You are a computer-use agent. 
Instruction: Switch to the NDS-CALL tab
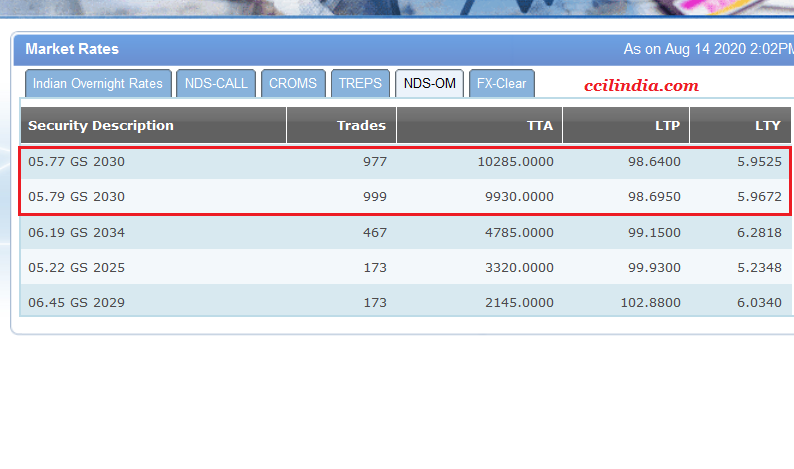tap(216, 83)
